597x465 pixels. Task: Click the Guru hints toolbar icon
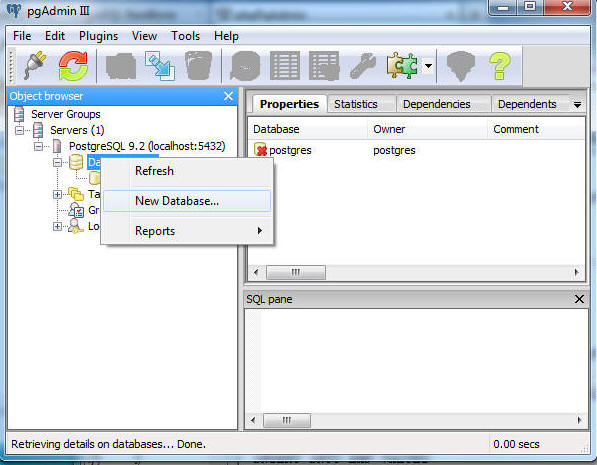tap(461, 66)
